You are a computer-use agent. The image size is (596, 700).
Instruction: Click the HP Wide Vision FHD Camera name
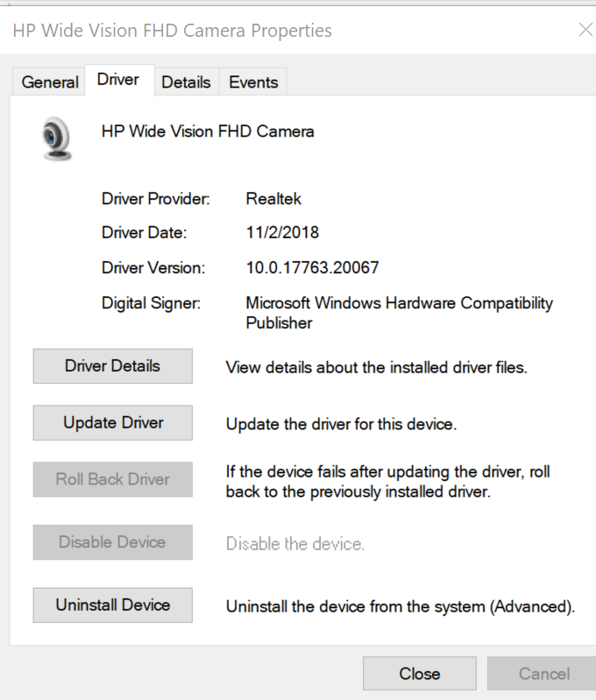208,131
